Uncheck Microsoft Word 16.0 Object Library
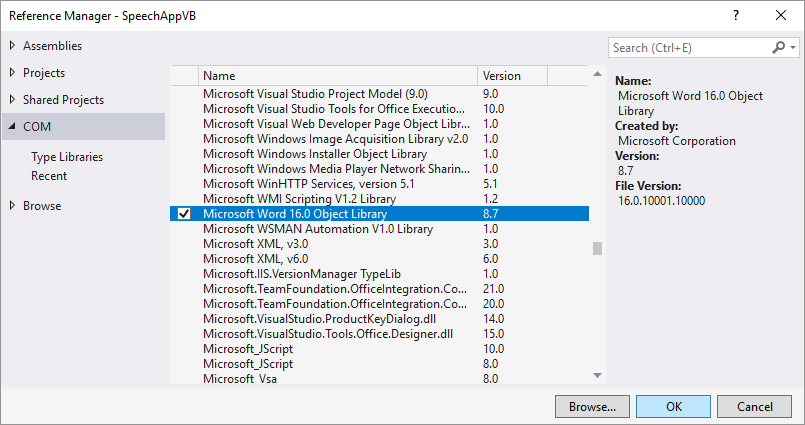 (x=184, y=214)
